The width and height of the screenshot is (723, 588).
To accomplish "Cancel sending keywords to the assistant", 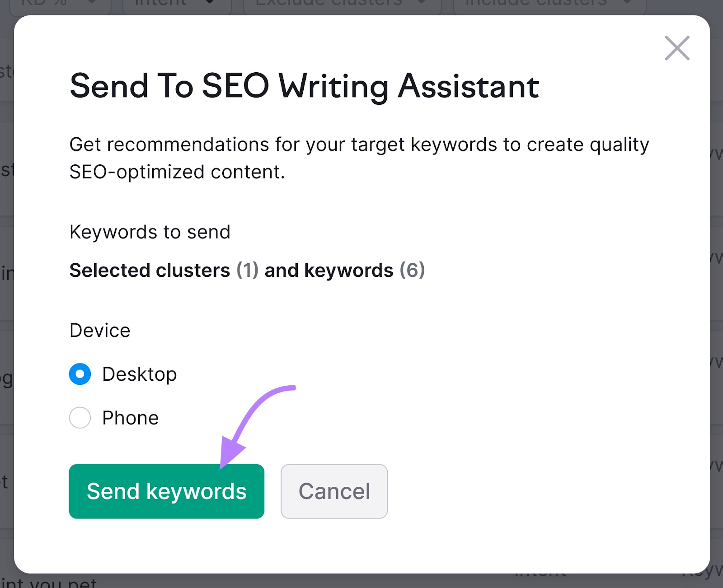I will (x=334, y=491).
